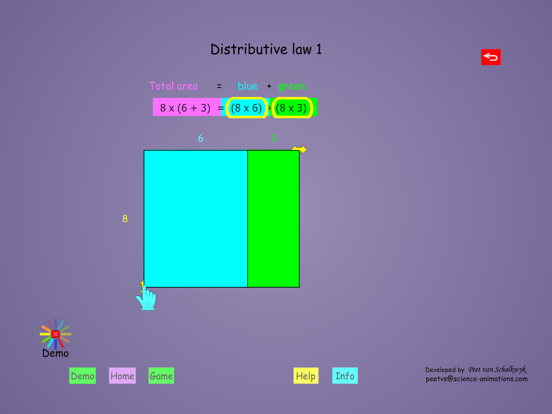
Task: Click the 'Developed by Peet van Schalkwyk' credit
Action: tap(476, 370)
